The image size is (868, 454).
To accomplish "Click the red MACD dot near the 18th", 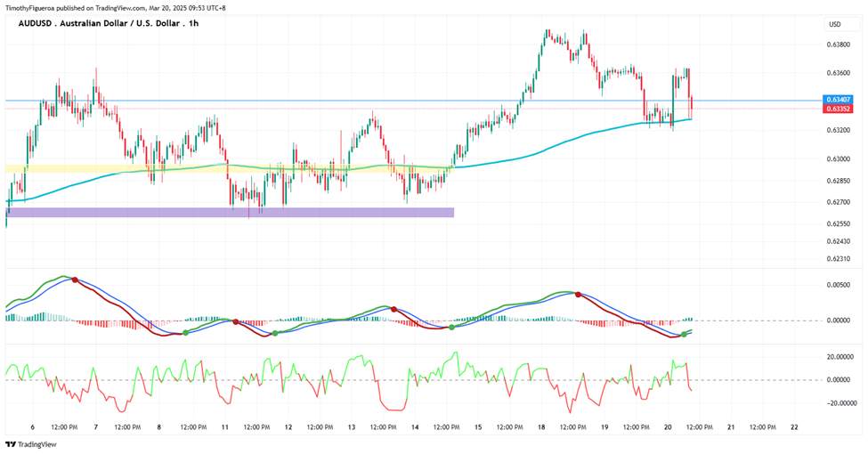I will click(x=578, y=295).
